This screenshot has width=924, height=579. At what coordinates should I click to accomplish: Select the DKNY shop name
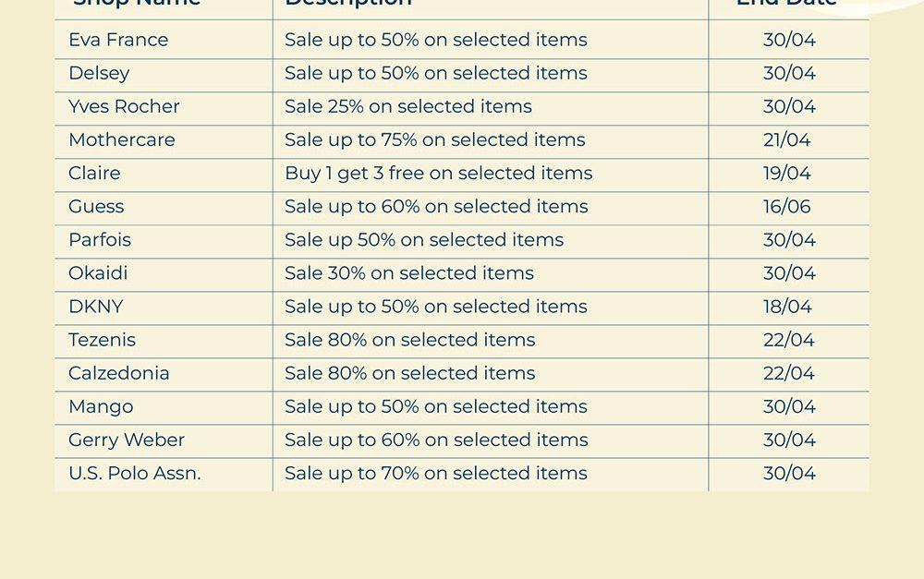coord(95,306)
